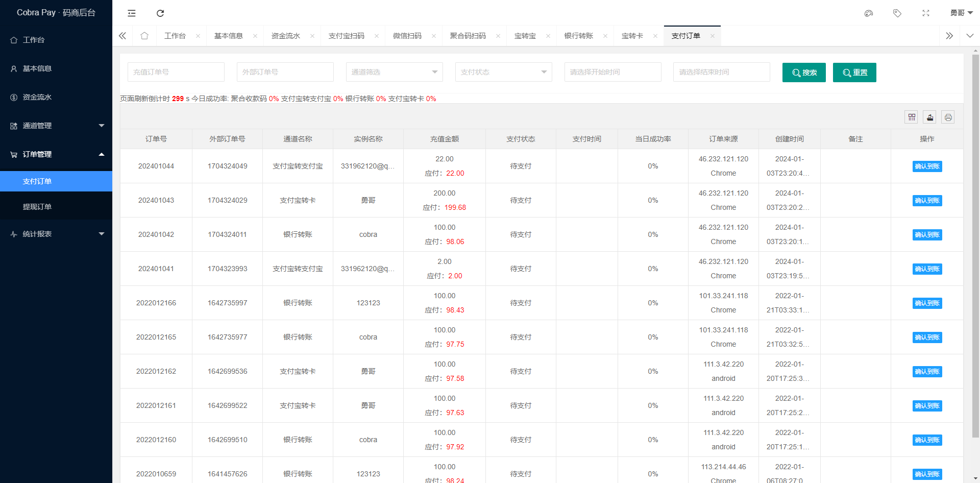Confirm payment for order 2022012162
The image size is (980, 483).
[x=927, y=372]
